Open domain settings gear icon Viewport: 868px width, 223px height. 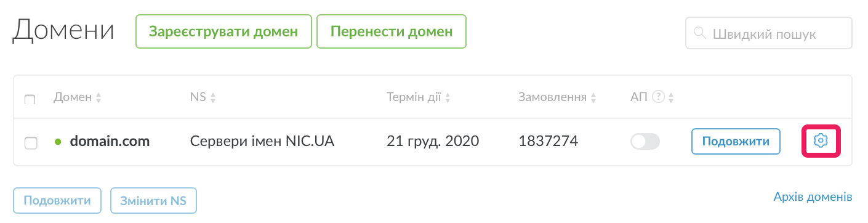(819, 141)
